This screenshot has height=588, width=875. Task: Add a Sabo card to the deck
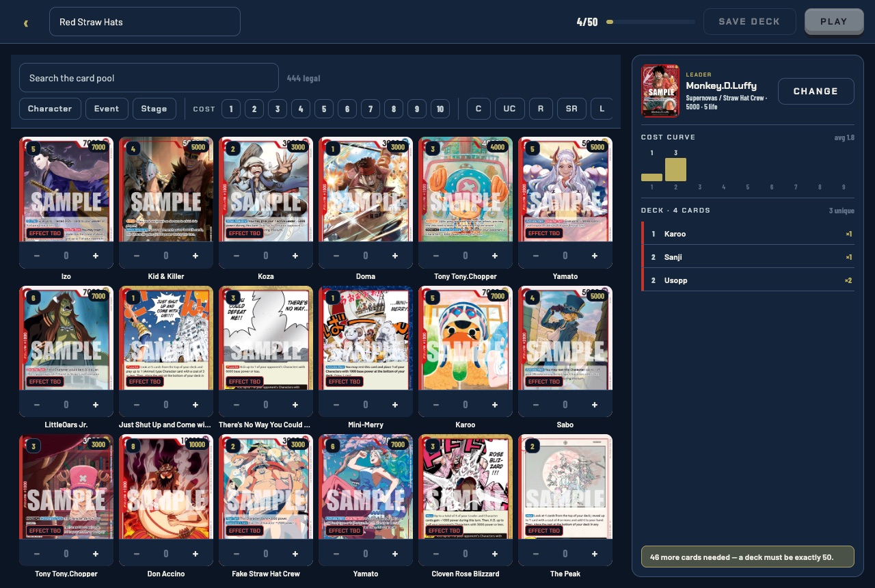point(595,404)
